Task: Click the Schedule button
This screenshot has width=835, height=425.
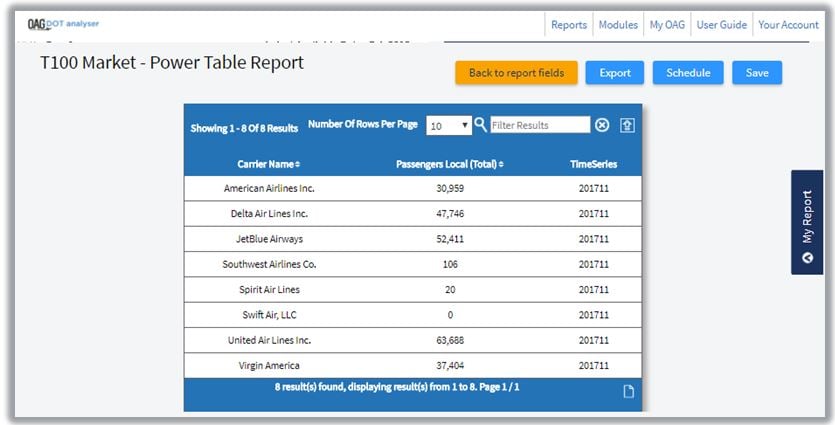Action: [x=688, y=73]
